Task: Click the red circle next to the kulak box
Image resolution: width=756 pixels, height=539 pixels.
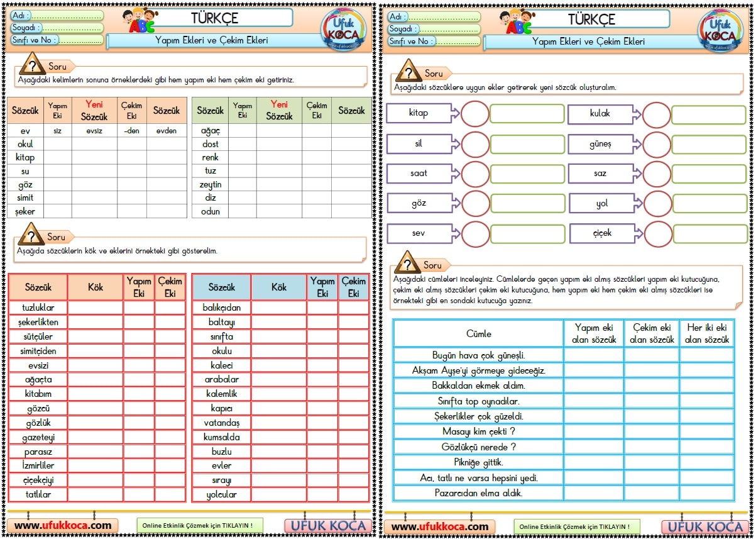Action: click(657, 114)
